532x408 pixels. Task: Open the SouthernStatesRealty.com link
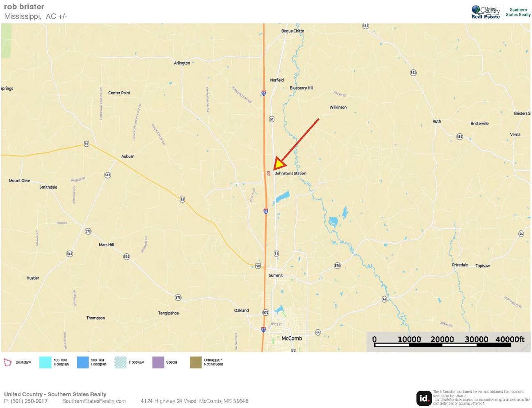point(94,401)
